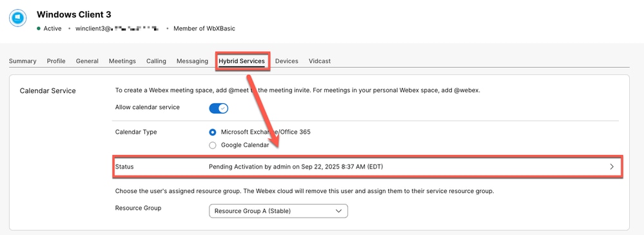Click the winclient3@ email address
Screen dimensions: 644x235
[x=117, y=28]
